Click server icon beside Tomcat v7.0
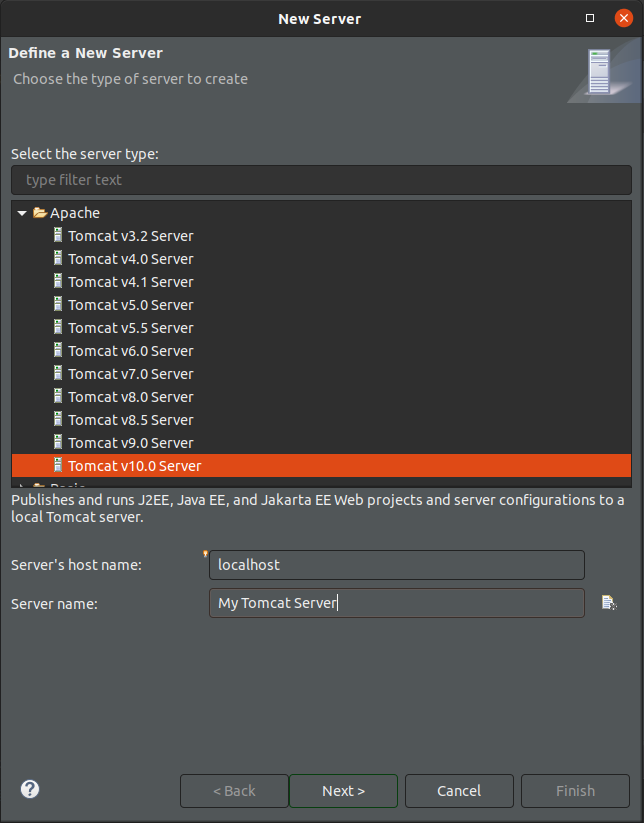Screen dimensions: 644x823 [x=58, y=373]
